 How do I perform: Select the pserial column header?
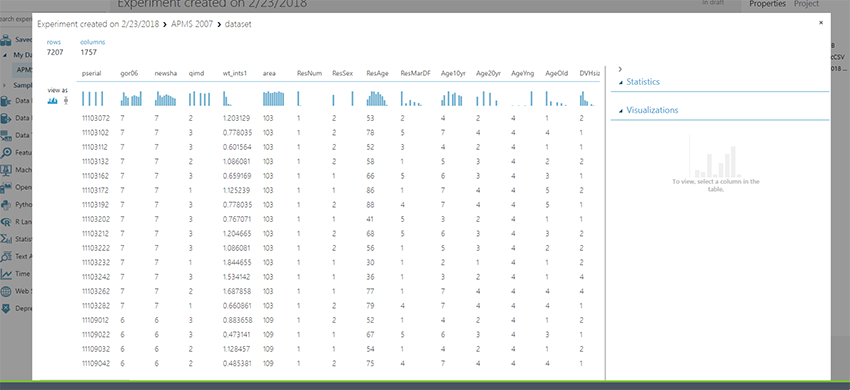(x=91, y=73)
